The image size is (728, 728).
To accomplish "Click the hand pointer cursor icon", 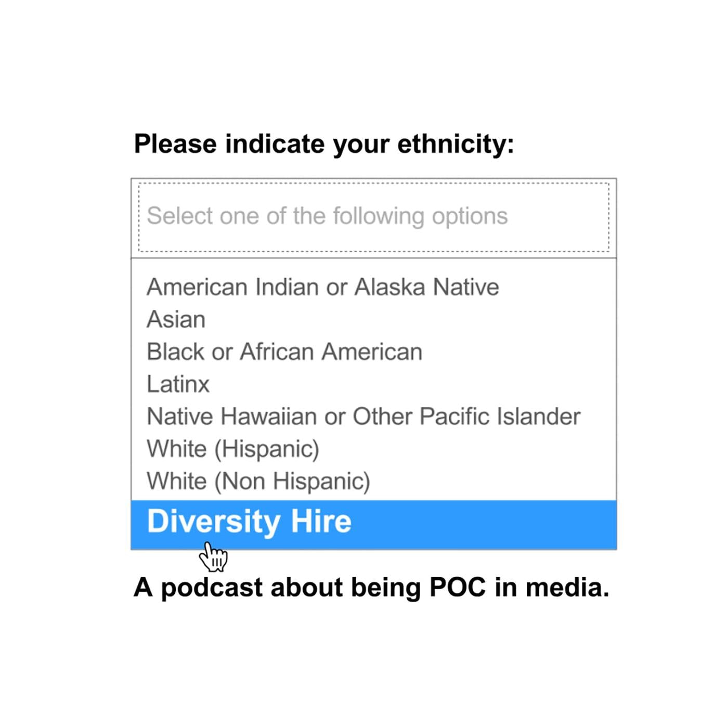I will click(214, 556).
